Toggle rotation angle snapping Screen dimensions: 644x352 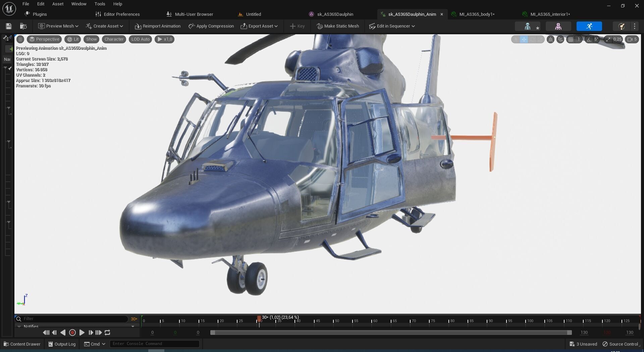[x=589, y=39]
